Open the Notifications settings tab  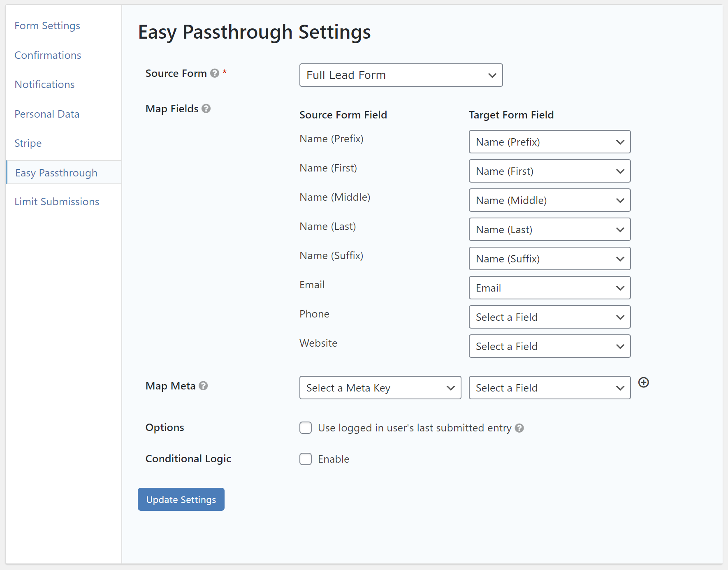pos(44,84)
